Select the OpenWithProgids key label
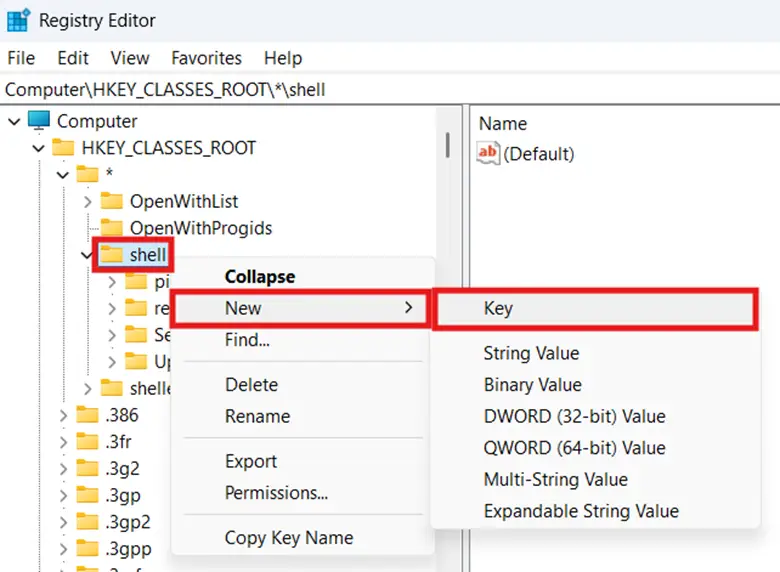This screenshot has height=572, width=780. 201,228
